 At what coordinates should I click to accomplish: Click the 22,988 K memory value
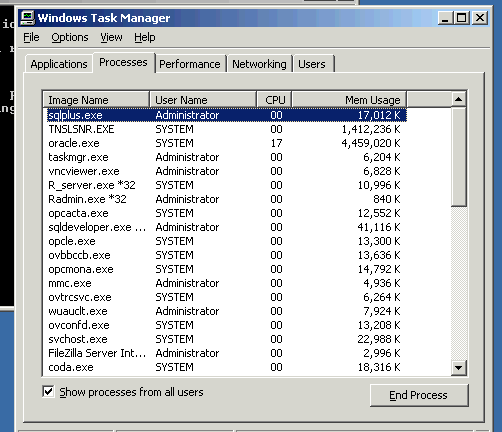click(x=379, y=339)
